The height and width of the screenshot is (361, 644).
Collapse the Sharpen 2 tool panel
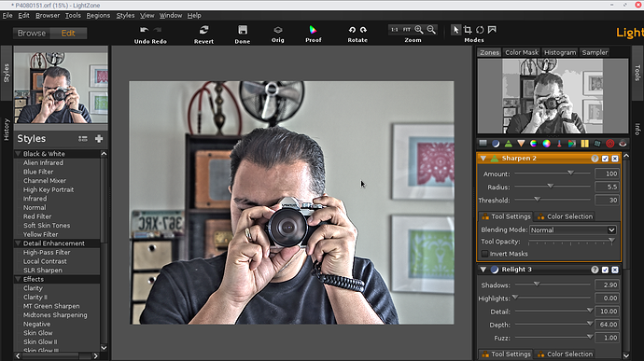click(483, 159)
